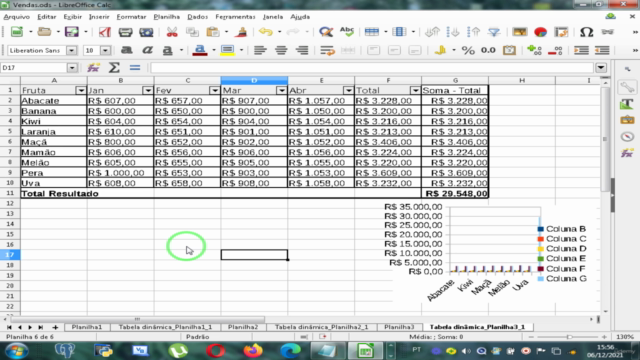Expand the font size dropdown

pos(105,50)
